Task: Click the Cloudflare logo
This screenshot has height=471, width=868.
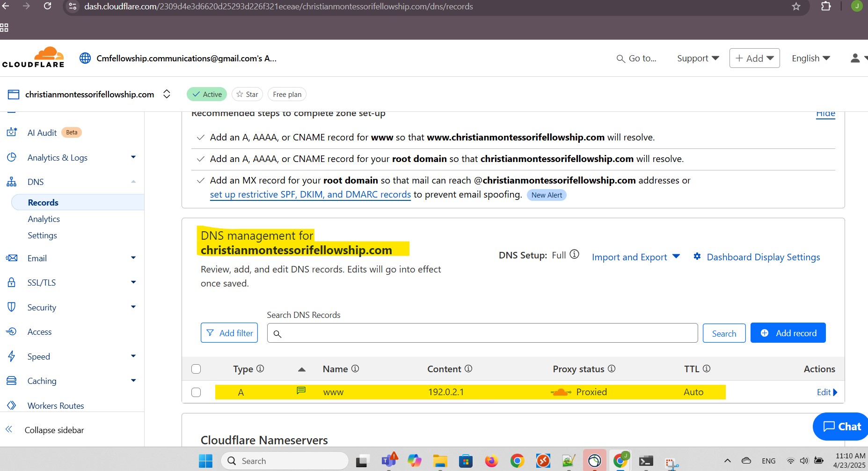Action: pyautogui.click(x=33, y=58)
